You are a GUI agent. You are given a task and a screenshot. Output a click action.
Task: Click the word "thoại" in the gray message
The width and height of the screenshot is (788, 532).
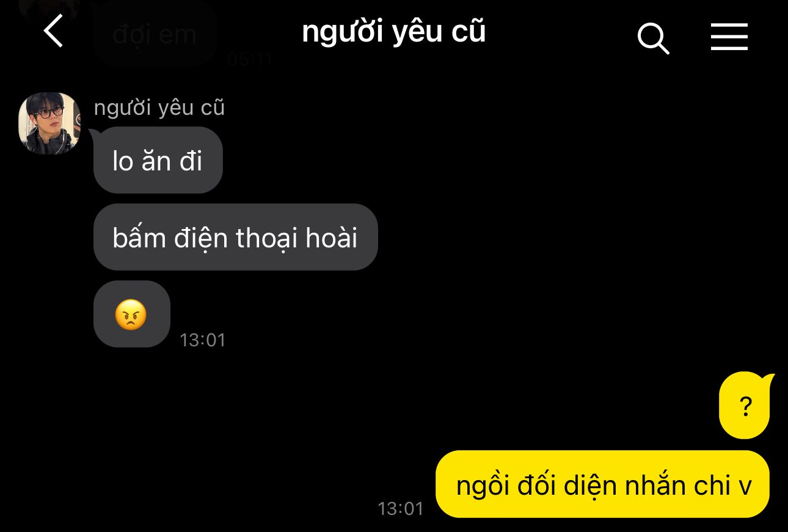tap(268, 239)
